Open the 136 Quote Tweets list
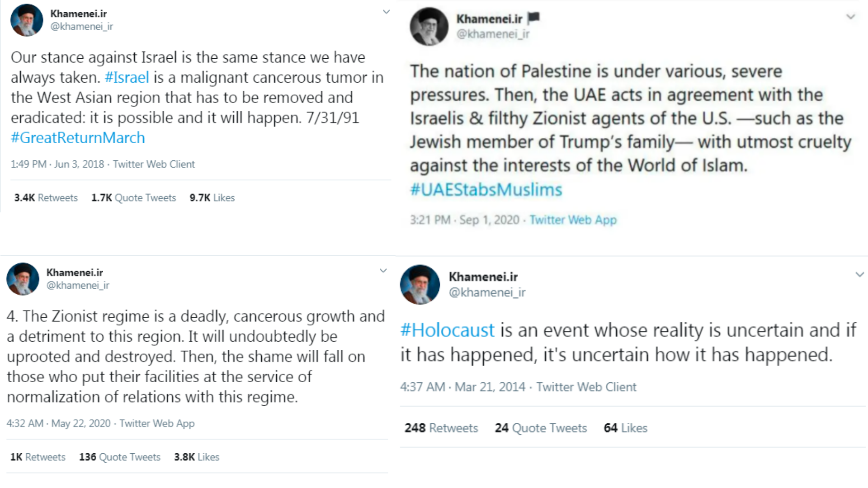868x488 pixels. [119, 457]
